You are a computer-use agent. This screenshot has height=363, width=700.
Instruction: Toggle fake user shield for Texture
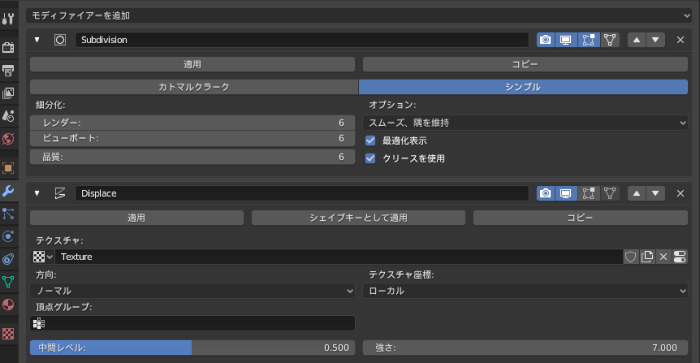(630, 257)
